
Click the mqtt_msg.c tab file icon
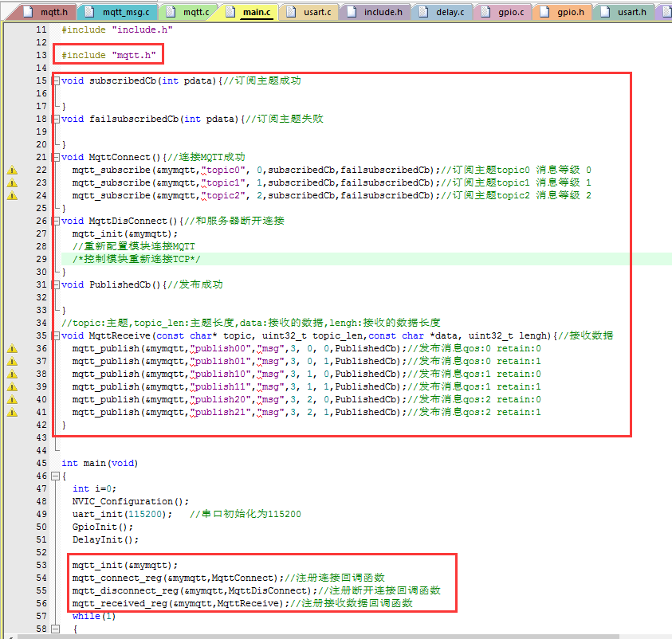(x=89, y=12)
